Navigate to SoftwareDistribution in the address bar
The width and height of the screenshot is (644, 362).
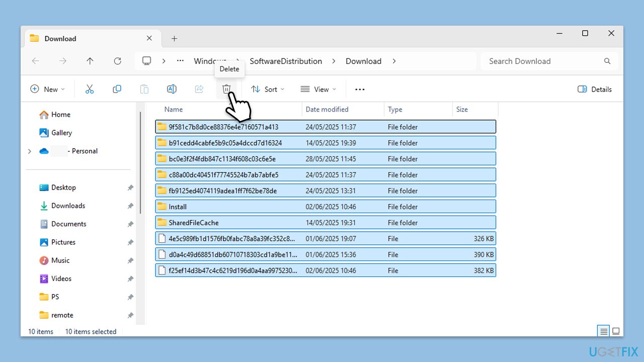(x=286, y=61)
